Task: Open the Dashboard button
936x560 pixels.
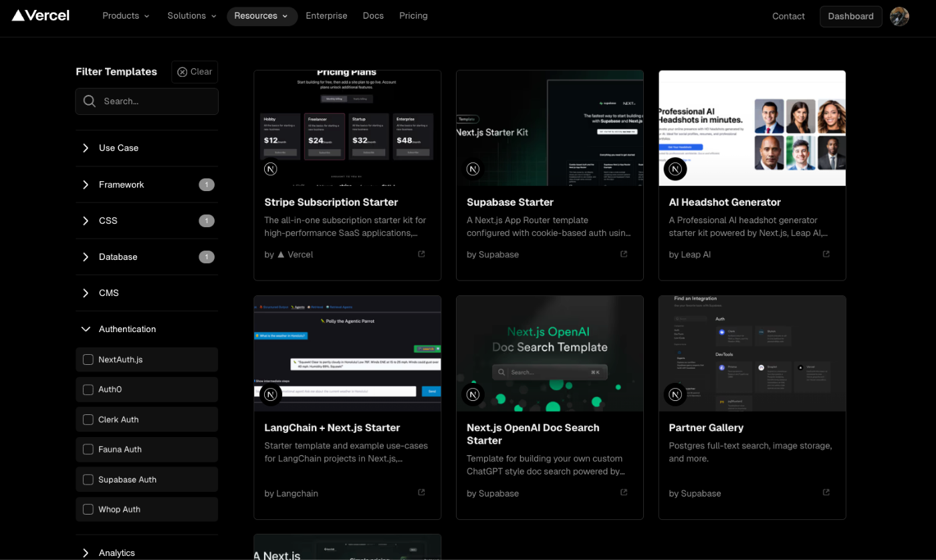Action: coord(850,16)
